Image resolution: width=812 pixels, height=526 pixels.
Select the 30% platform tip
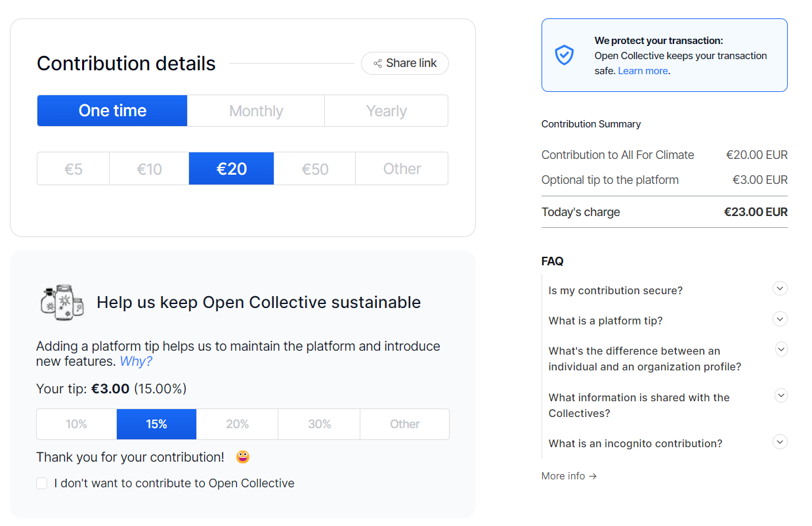pyautogui.click(x=319, y=424)
